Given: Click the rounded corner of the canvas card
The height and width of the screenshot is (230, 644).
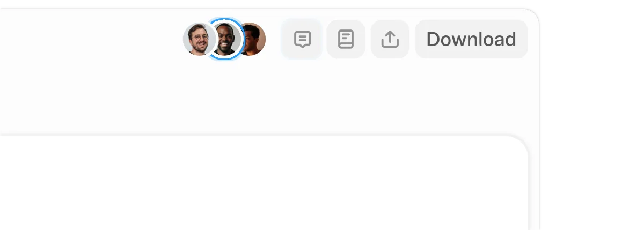Looking at the screenshot, I should [516, 147].
